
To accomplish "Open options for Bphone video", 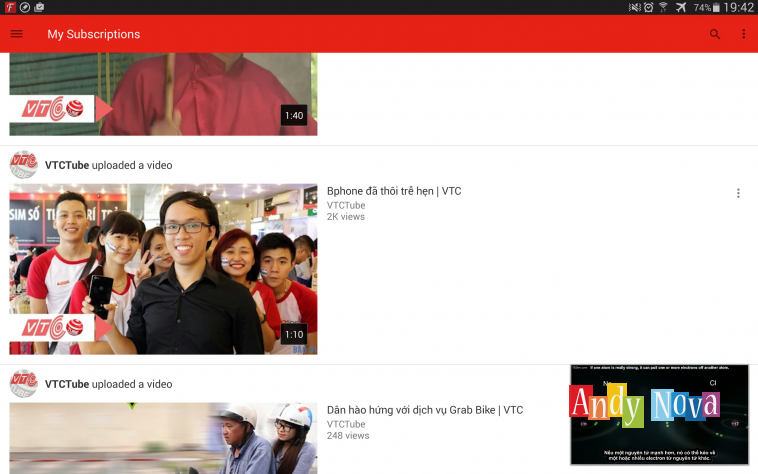I will [738, 193].
